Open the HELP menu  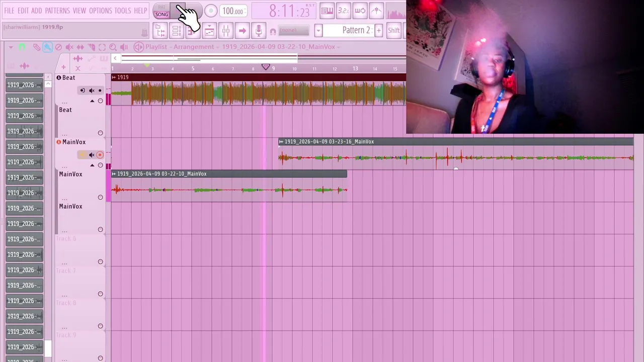140,11
